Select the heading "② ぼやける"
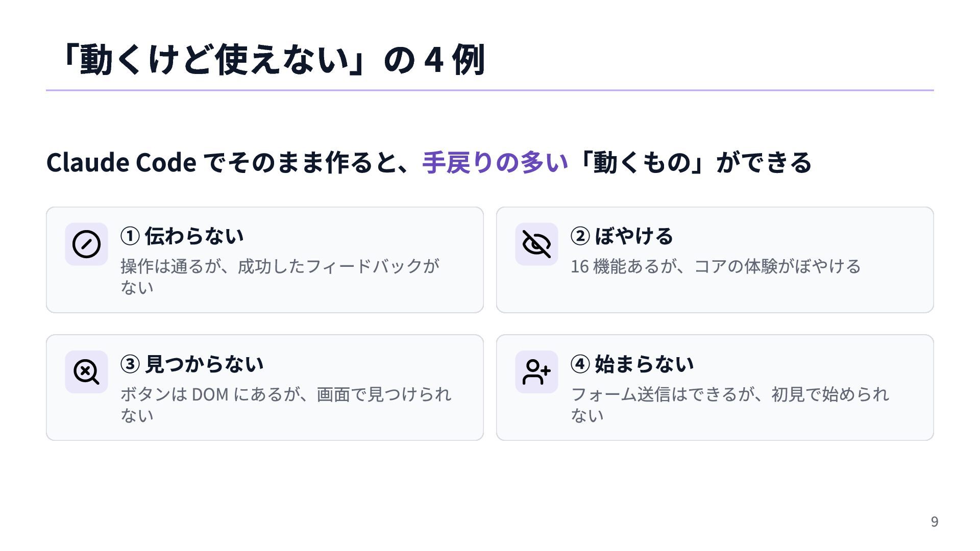Screen dimensions: 980x551 622,236
